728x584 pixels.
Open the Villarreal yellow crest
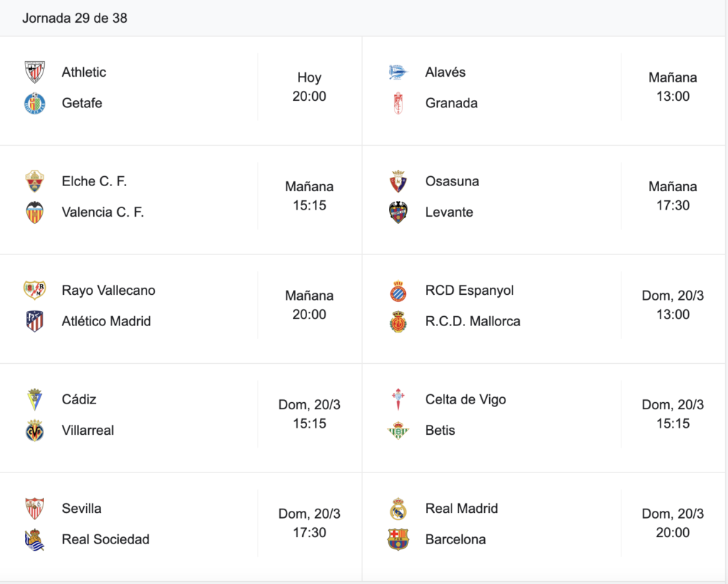click(34, 430)
